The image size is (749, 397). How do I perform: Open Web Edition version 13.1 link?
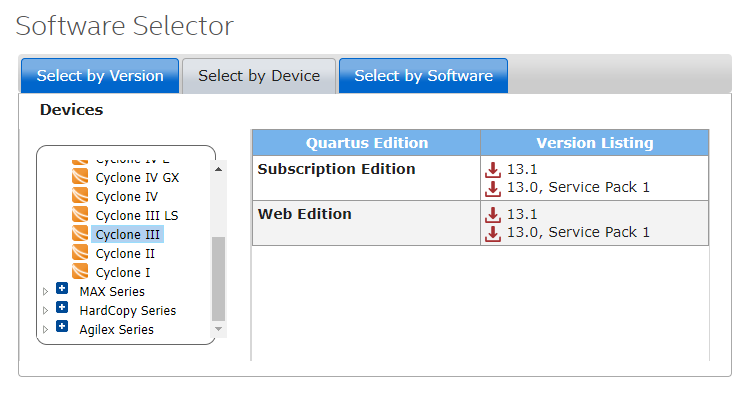tap(522, 214)
